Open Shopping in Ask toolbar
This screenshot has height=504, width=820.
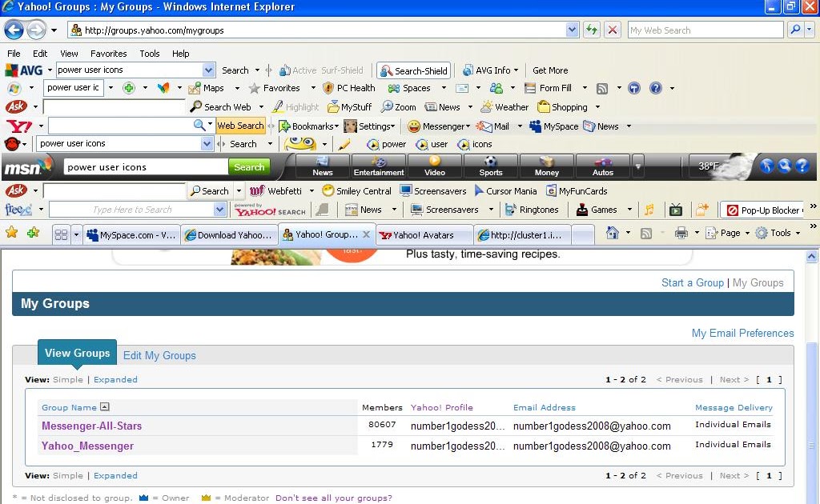coord(563,107)
